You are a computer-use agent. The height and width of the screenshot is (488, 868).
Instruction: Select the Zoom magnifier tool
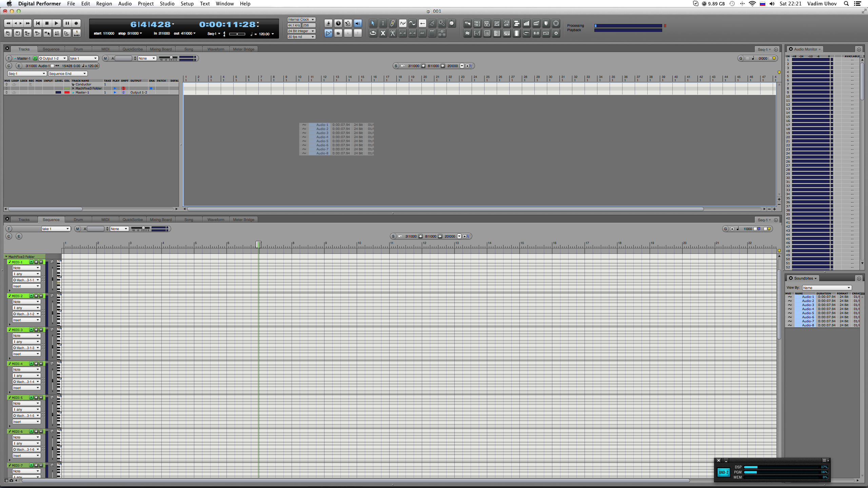point(441,23)
